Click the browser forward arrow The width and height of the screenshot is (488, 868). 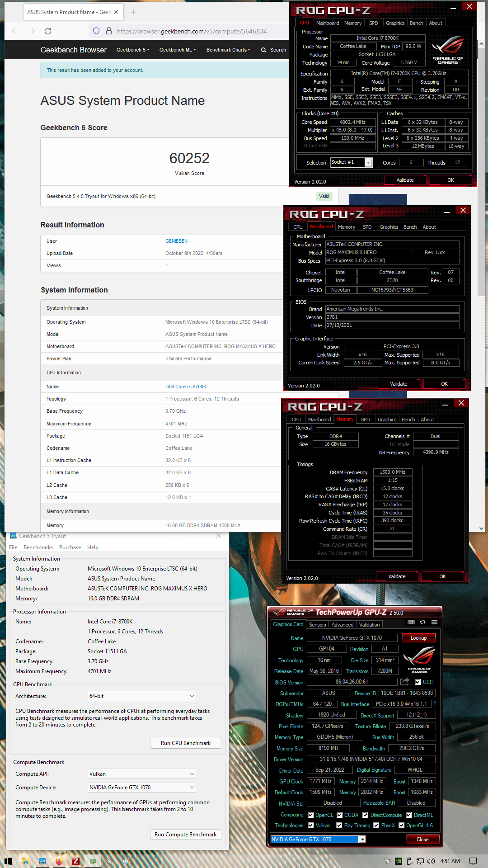[32, 31]
